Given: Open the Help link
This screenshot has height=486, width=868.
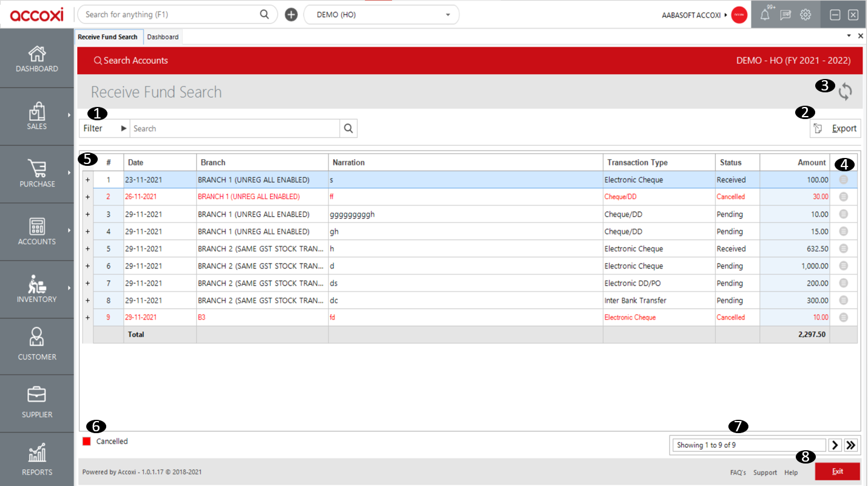Looking at the screenshot, I should 791,473.
